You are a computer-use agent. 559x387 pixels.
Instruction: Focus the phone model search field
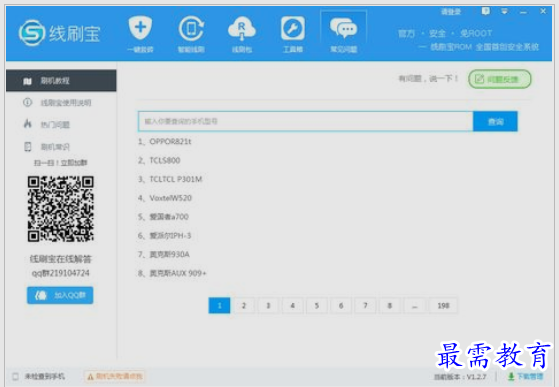tap(306, 121)
